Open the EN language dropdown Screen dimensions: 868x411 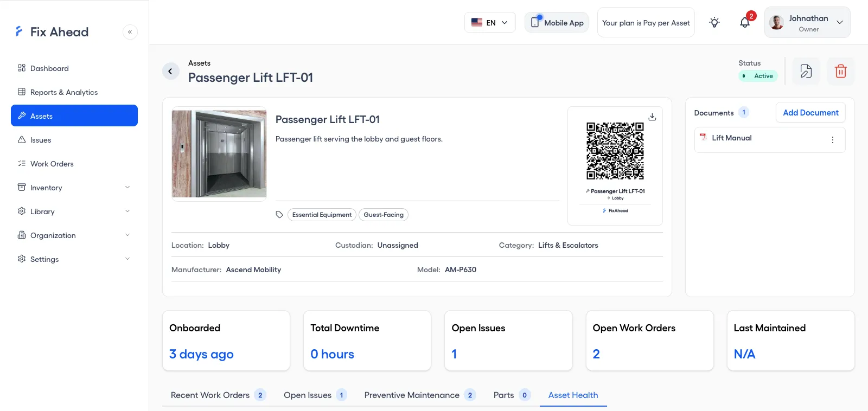pos(490,22)
